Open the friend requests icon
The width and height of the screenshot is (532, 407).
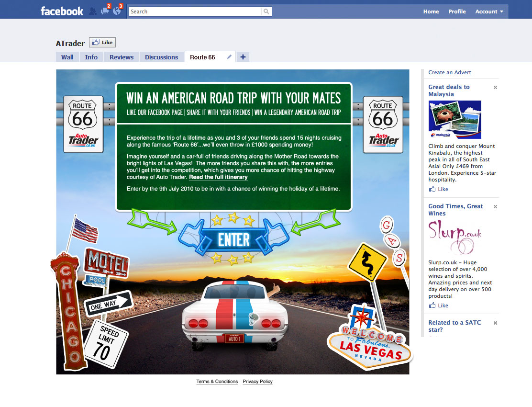point(93,11)
